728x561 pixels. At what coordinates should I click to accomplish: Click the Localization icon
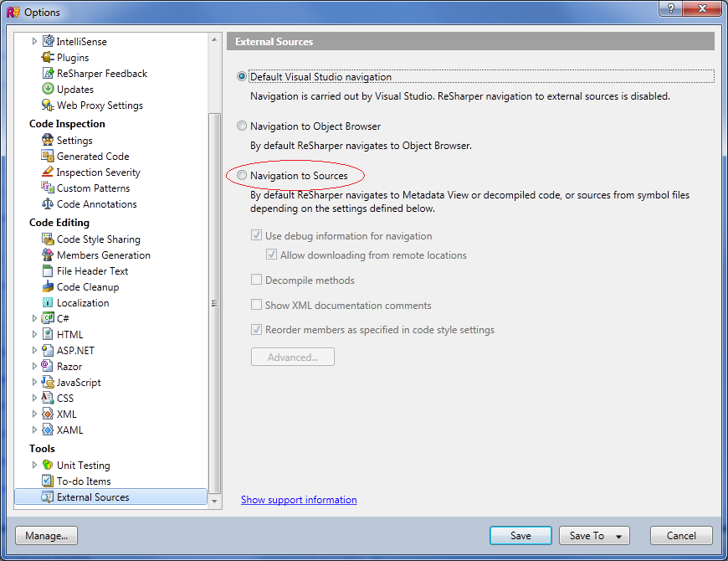[48, 302]
